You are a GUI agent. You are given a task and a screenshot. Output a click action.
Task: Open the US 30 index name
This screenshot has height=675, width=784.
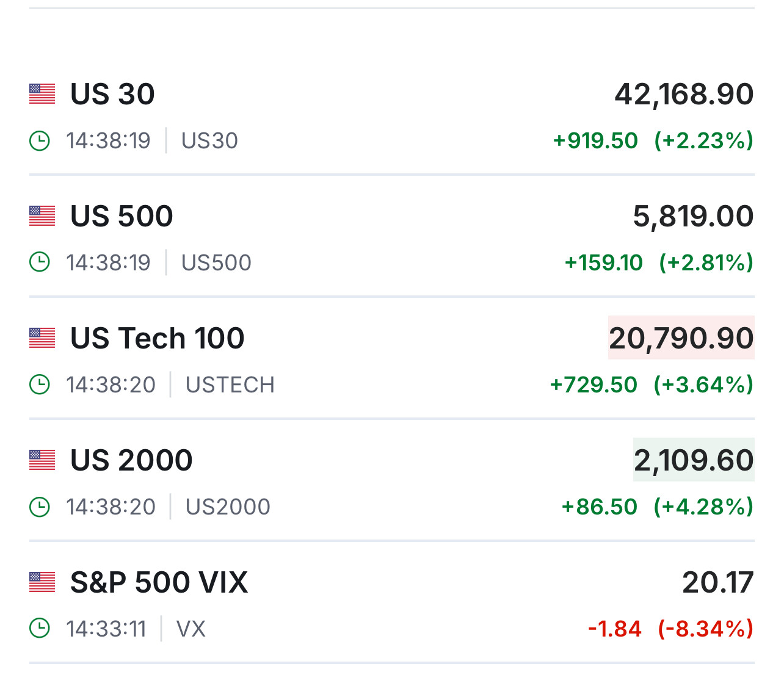click(112, 94)
